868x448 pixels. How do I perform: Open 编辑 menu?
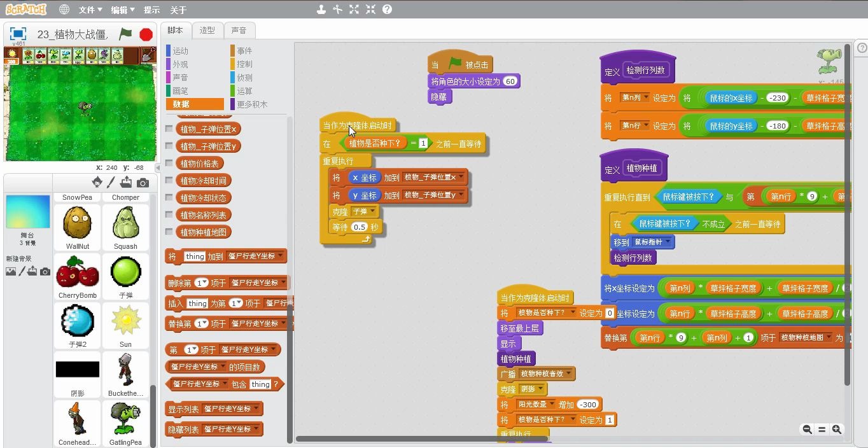122,10
